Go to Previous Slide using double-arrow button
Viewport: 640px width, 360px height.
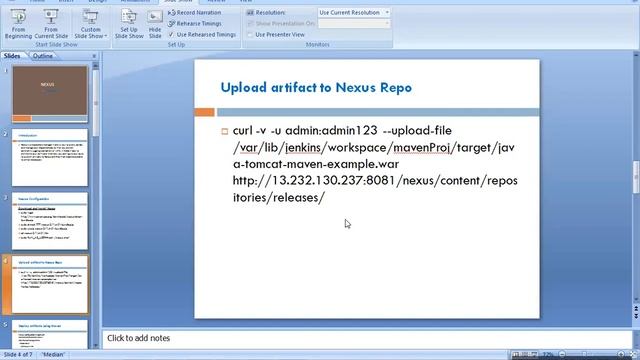tap(636, 309)
